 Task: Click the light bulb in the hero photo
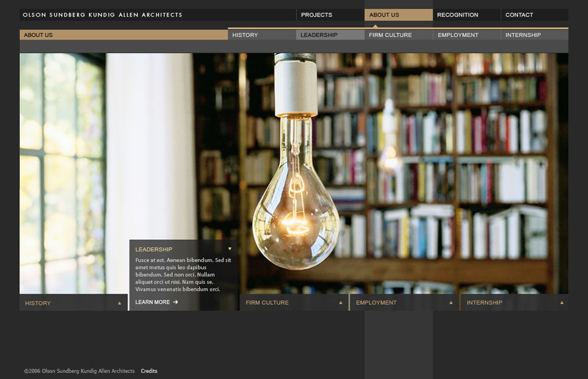coord(296,210)
